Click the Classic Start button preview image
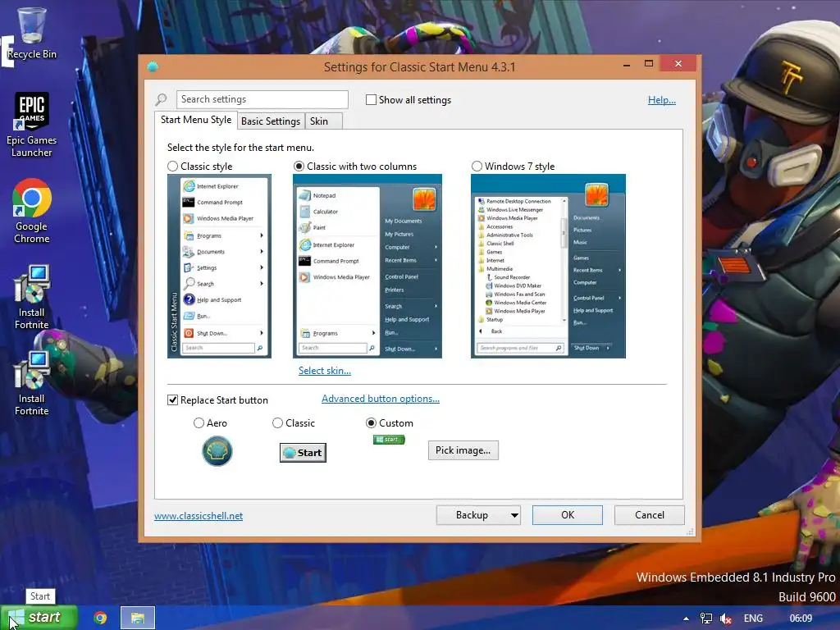The height and width of the screenshot is (630, 840). [303, 453]
